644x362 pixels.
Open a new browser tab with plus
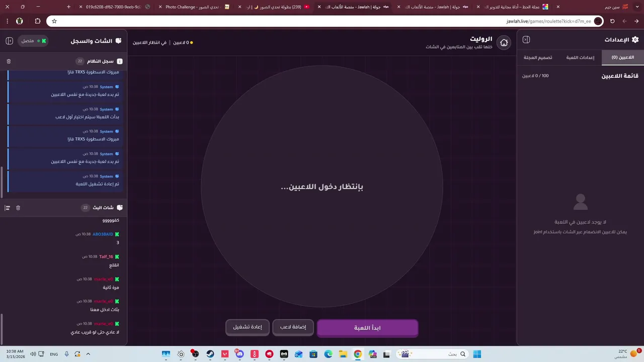tap(69, 7)
